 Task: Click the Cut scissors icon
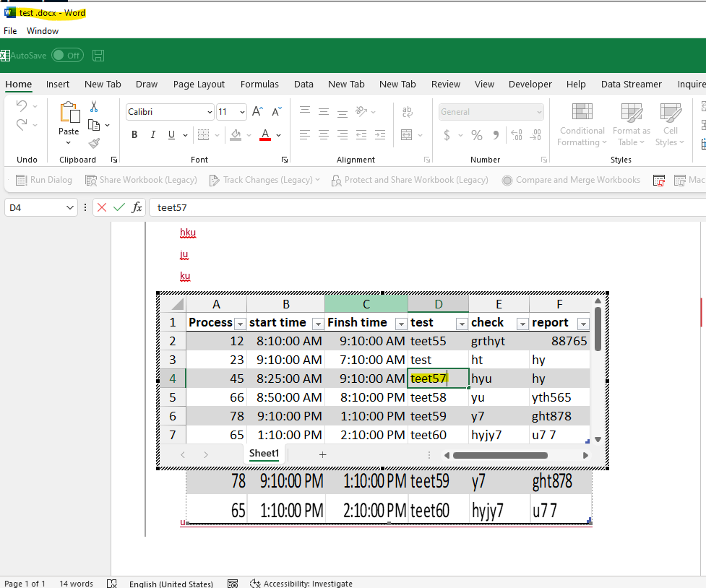94,107
